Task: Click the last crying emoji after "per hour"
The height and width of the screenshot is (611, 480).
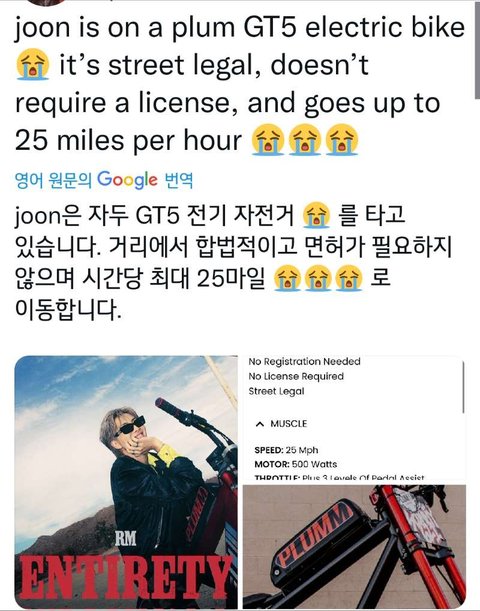Action: click(342, 140)
